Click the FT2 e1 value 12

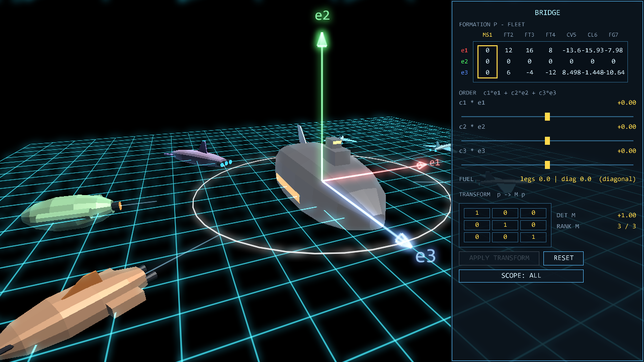pyautogui.click(x=509, y=50)
